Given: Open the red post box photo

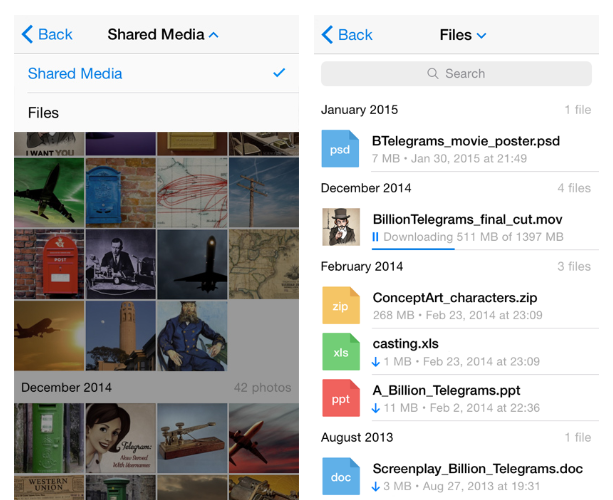Looking at the screenshot, I should click(49, 264).
